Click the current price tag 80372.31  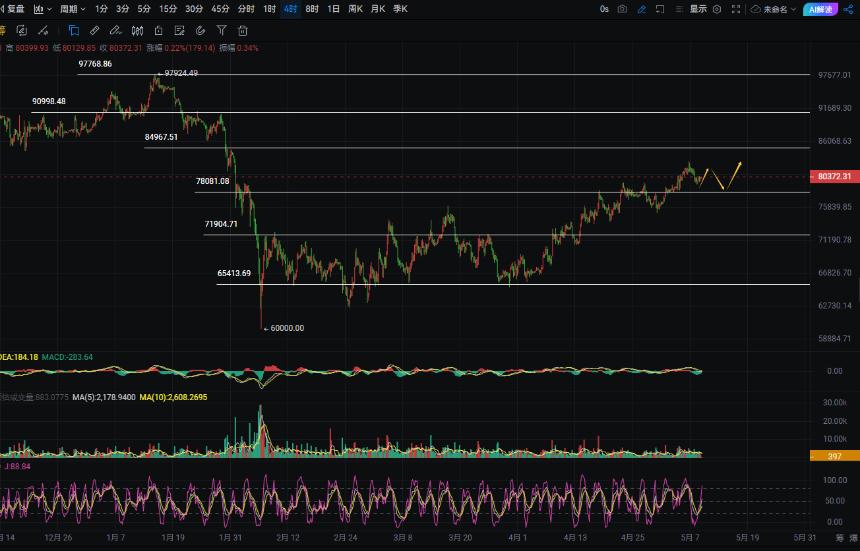coord(834,177)
